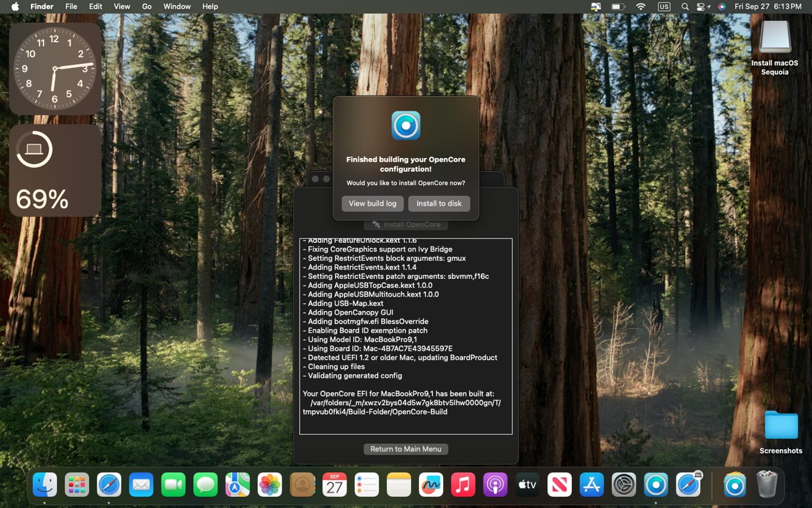The width and height of the screenshot is (812, 508).
Task: Open the Edit menu
Action: [x=95, y=6]
